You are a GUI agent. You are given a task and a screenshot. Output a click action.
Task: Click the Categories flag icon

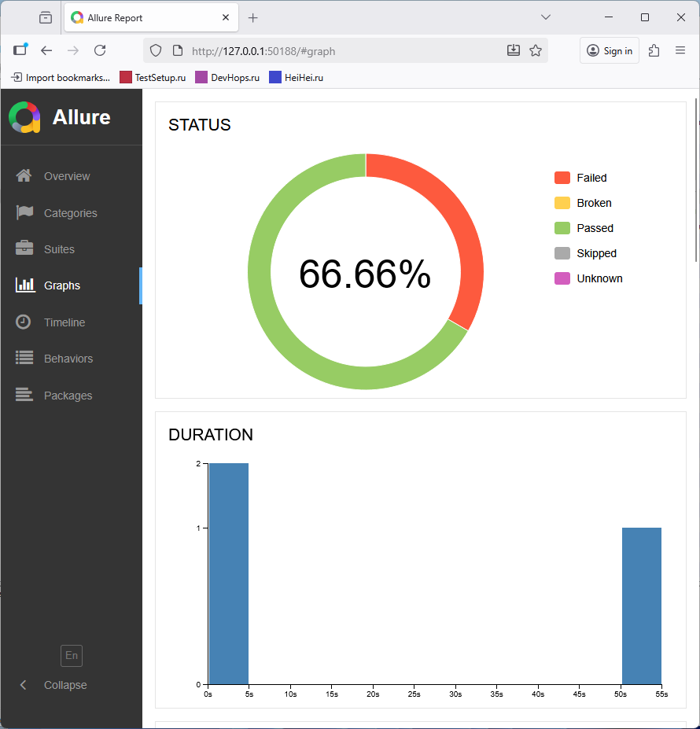click(24, 212)
